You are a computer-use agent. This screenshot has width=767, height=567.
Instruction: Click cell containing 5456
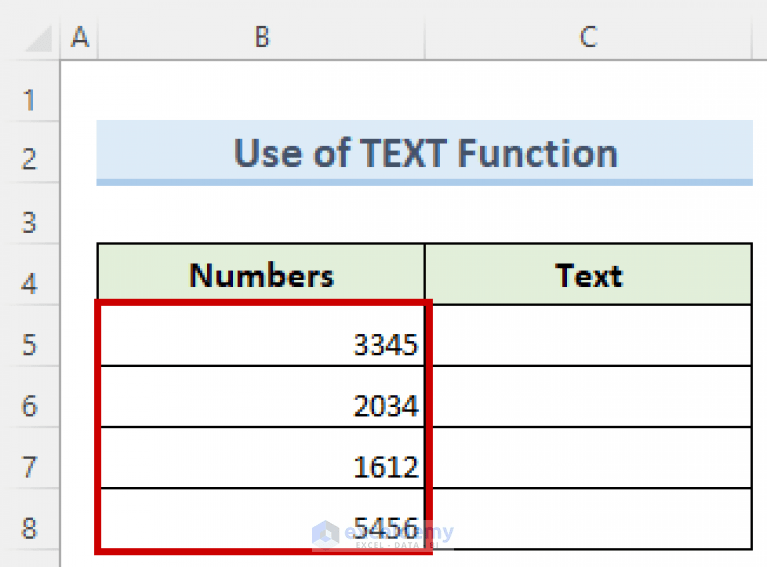(262, 519)
